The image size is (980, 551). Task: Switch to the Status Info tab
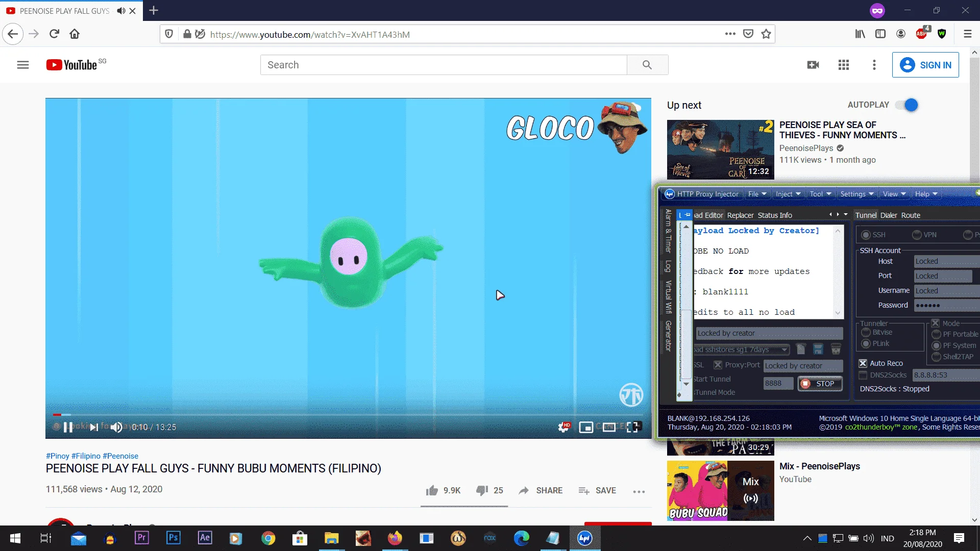coord(775,215)
